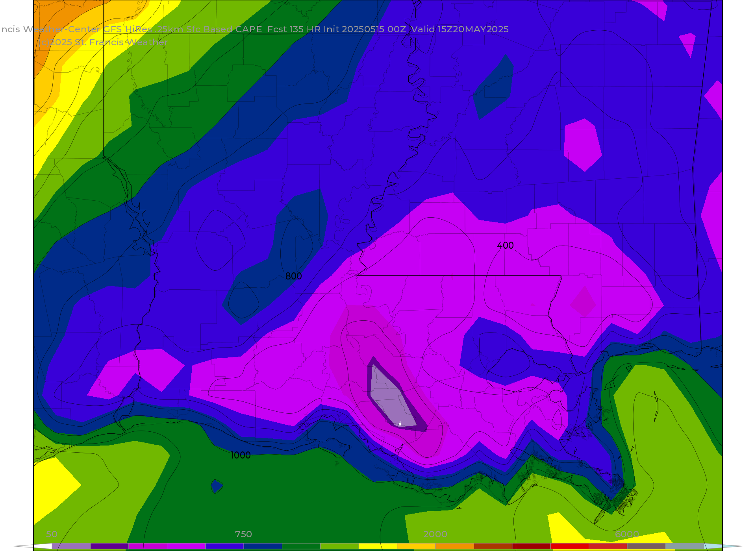The width and height of the screenshot is (756, 551).
Task: Click the 2000 label above the color bar
Action: click(x=435, y=534)
